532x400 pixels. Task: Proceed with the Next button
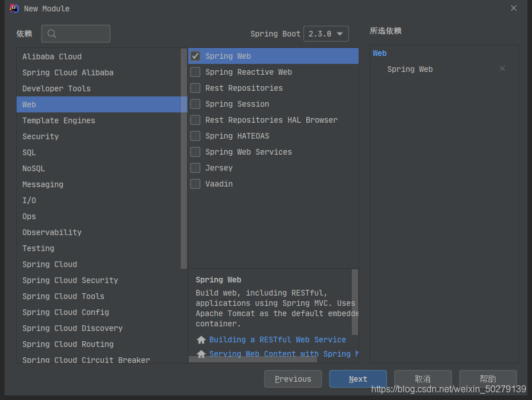[358, 379]
